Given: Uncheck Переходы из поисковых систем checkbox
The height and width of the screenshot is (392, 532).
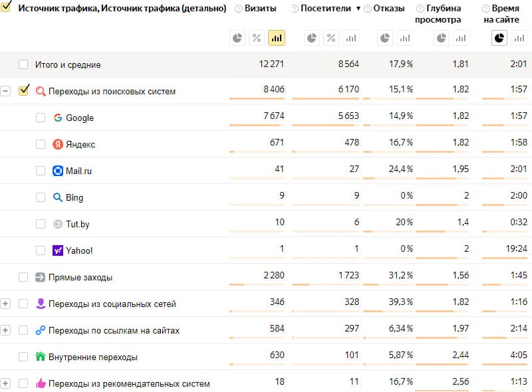Looking at the screenshot, I should click(x=24, y=90).
